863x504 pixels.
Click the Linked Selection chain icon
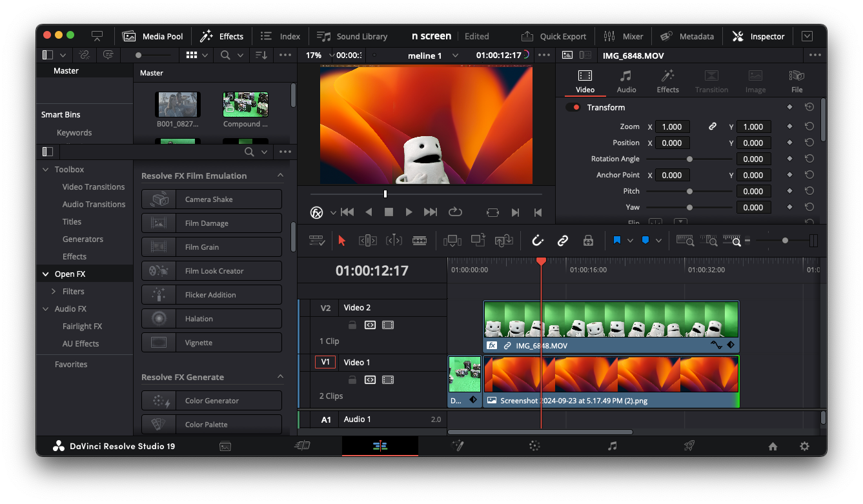click(x=563, y=241)
